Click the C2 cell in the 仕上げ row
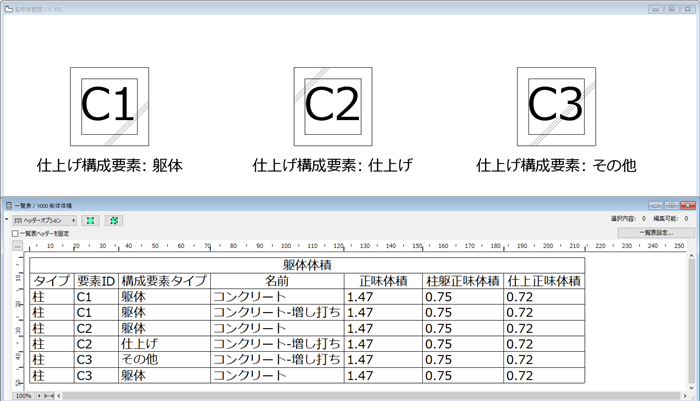Image resolution: width=700 pixels, height=401 pixels. (96, 344)
